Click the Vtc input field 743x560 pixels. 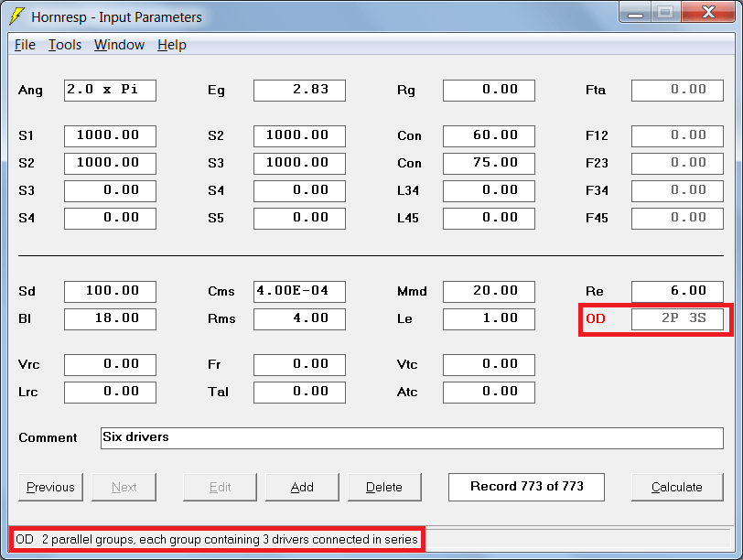(489, 365)
